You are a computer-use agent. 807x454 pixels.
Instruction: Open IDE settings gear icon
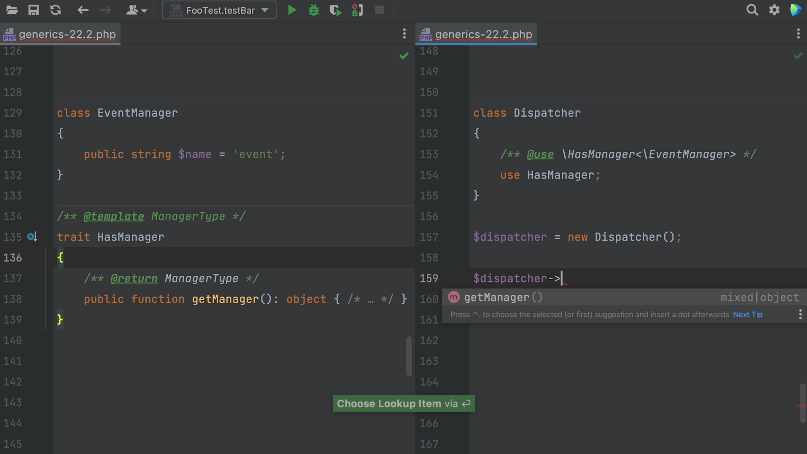(774, 10)
